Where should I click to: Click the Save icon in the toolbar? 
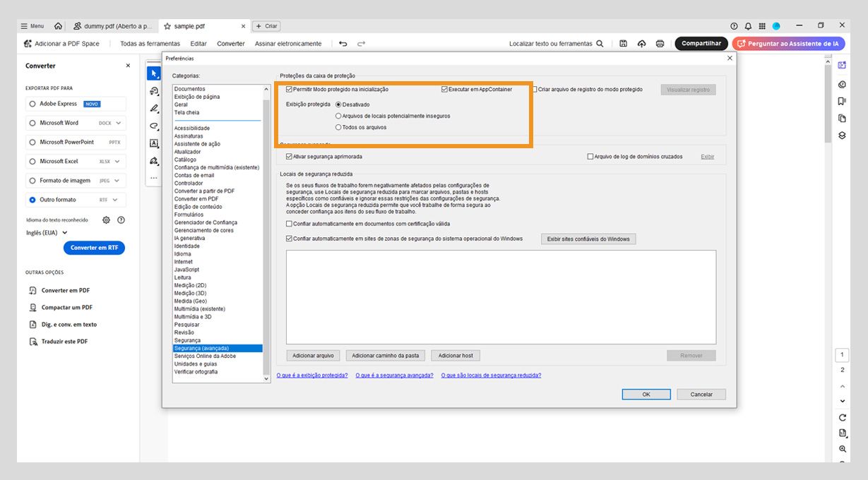[x=622, y=43]
